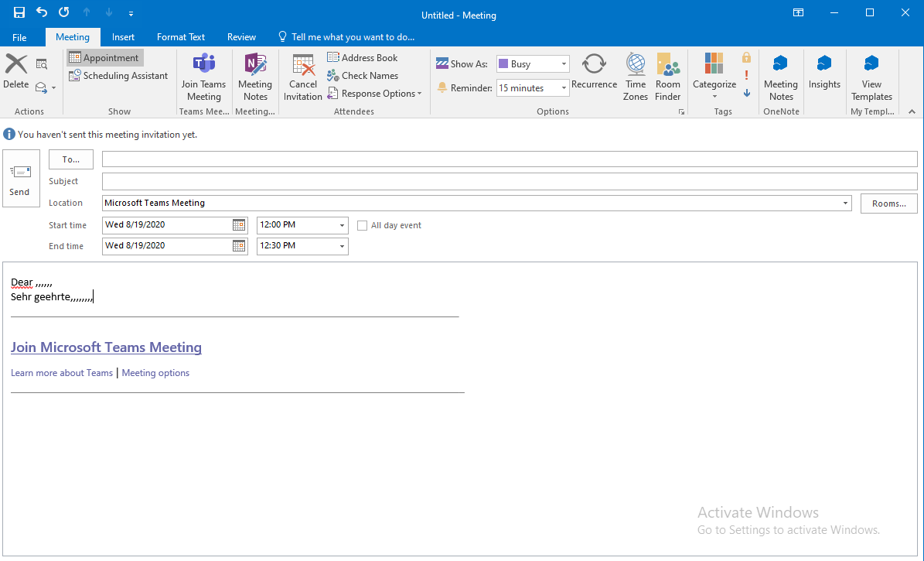Image resolution: width=924 pixels, height=561 pixels.
Task: Switch to the Insert tab
Action: tap(123, 37)
